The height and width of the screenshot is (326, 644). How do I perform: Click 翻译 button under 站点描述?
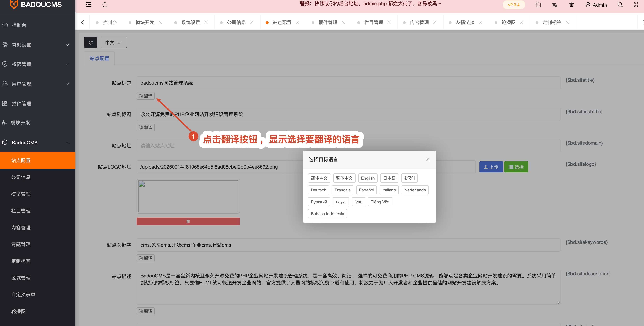pos(145,311)
